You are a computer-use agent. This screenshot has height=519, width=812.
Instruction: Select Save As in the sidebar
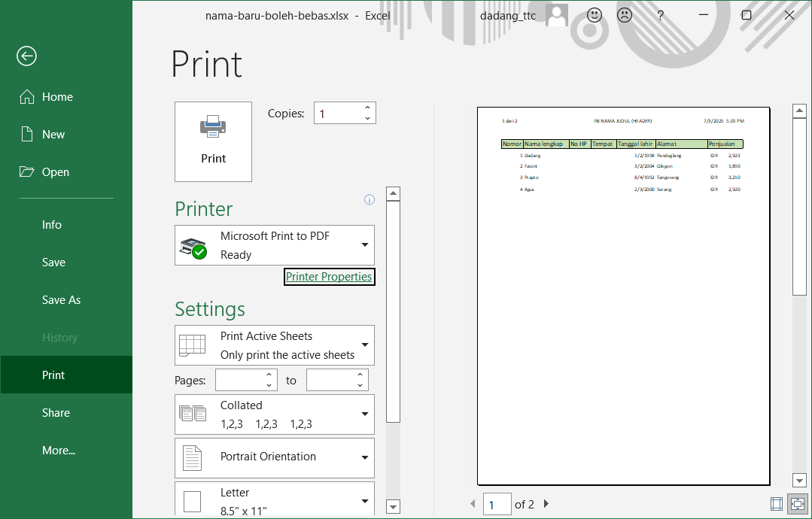tap(61, 300)
